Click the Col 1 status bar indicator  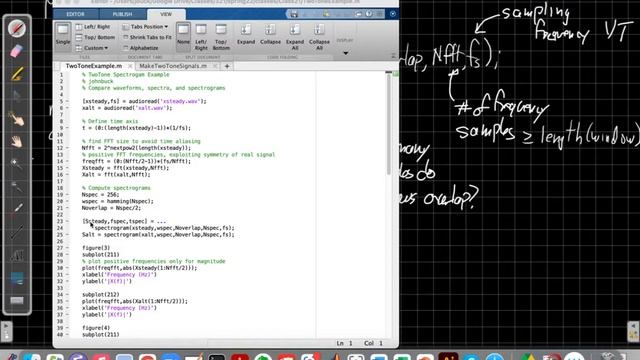(x=373, y=343)
